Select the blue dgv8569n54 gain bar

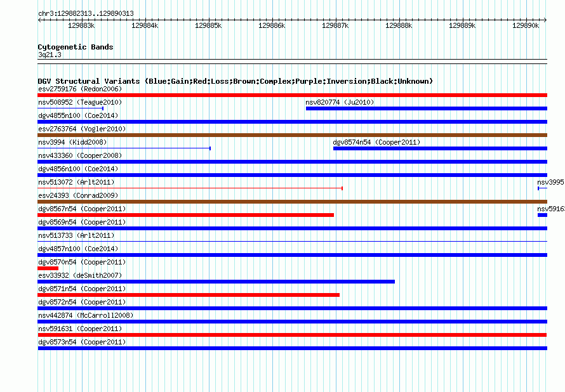(x=292, y=228)
